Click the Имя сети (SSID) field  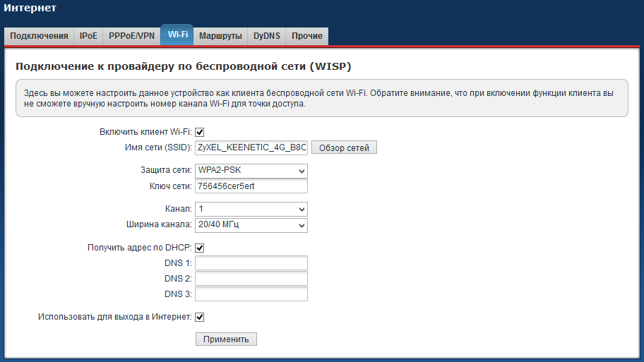(x=251, y=147)
